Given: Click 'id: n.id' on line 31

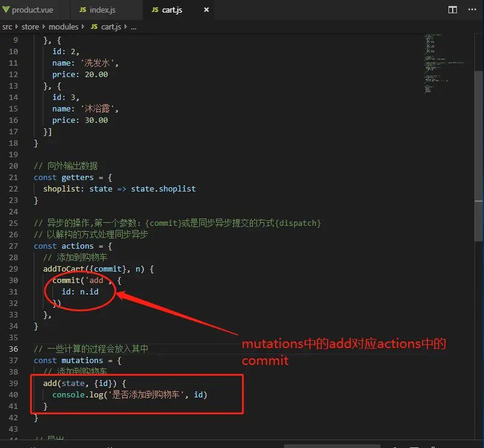Looking at the screenshot, I should 80,292.
